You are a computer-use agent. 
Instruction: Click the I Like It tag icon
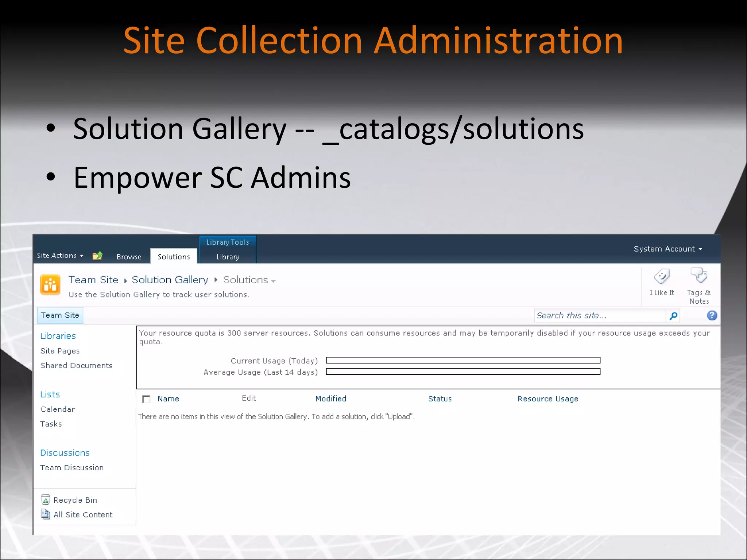662,277
